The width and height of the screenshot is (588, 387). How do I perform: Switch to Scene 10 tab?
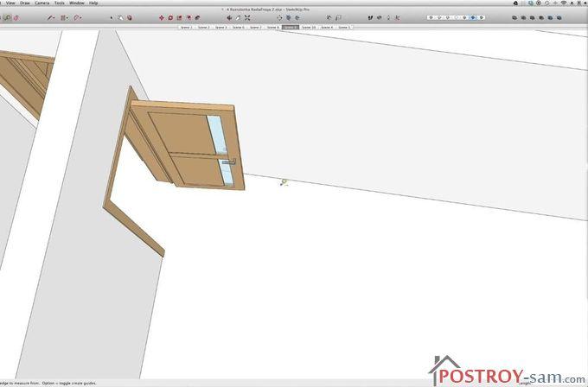click(x=309, y=28)
